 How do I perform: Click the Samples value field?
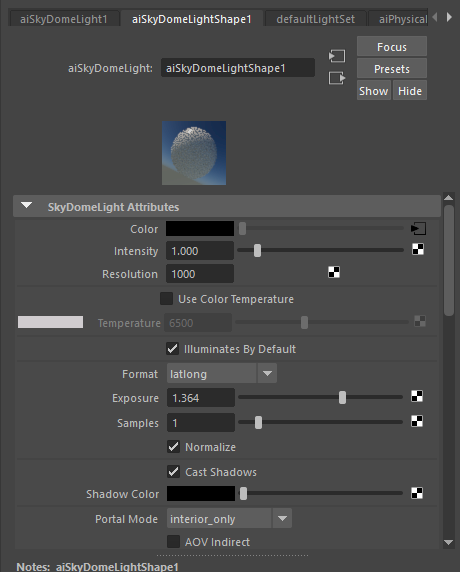[201, 422]
